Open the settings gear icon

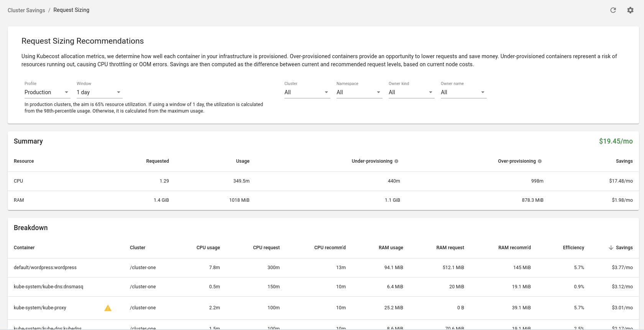[630, 10]
